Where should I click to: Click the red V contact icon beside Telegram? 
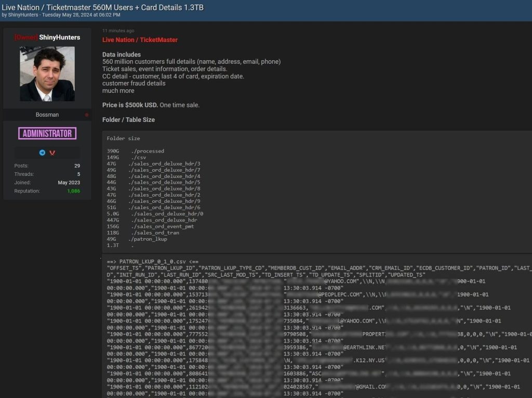tap(52, 153)
